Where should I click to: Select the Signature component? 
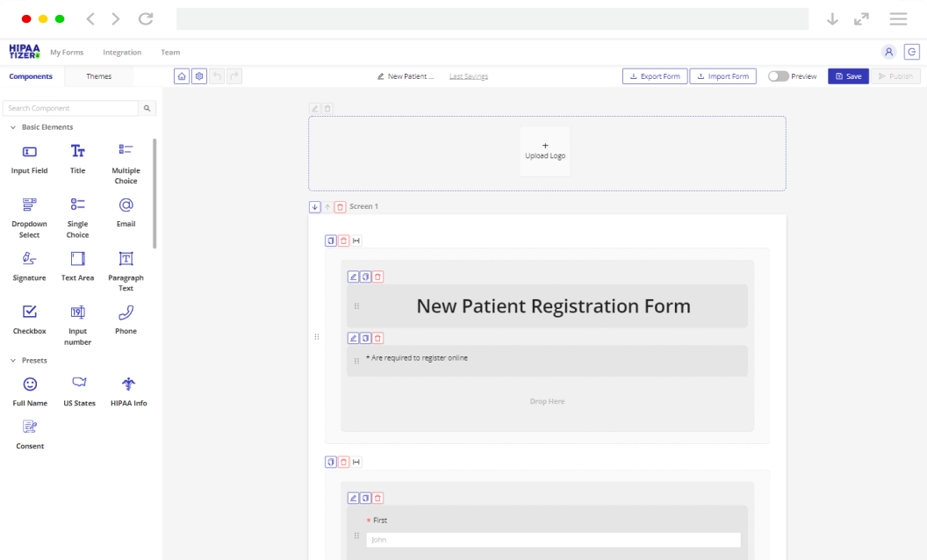pyautogui.click(x=29, y=264)
